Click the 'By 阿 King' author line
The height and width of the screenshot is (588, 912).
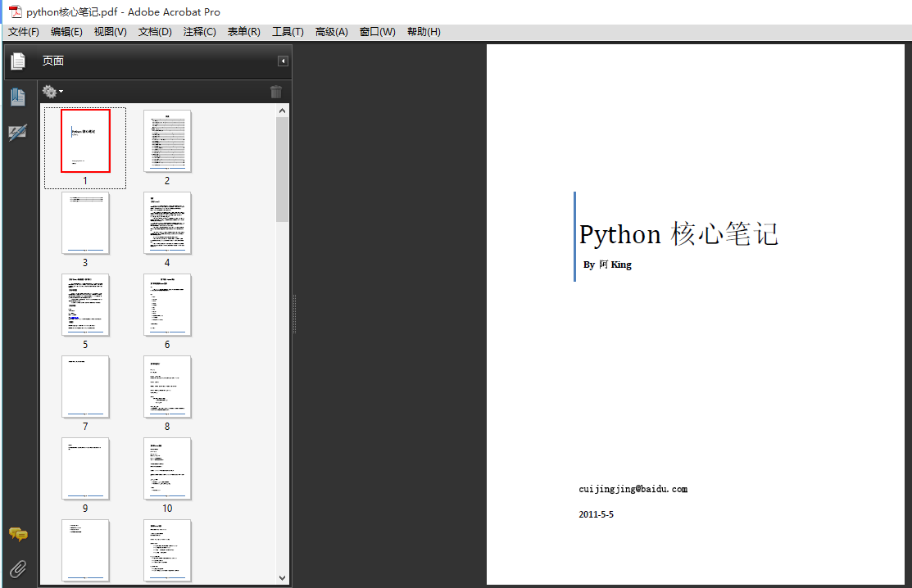tap(607, 265)
